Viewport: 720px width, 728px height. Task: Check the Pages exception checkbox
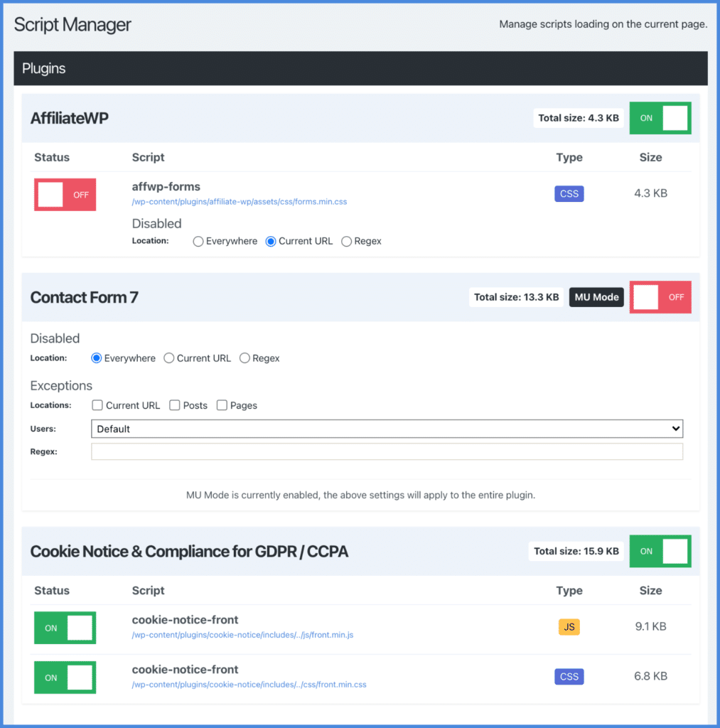pos(222,405)
